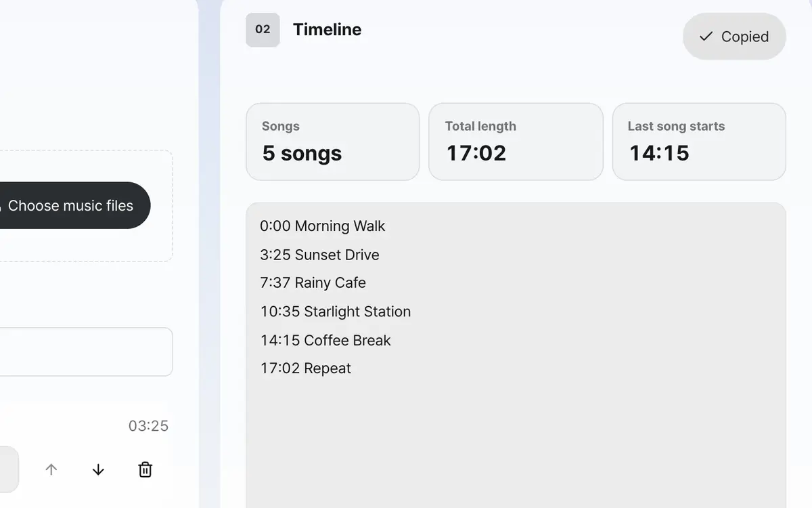Click the 0:00 Morning Walk line
Image resolution: width=812 pixels, height=508 pixels.
click(323, 226)
